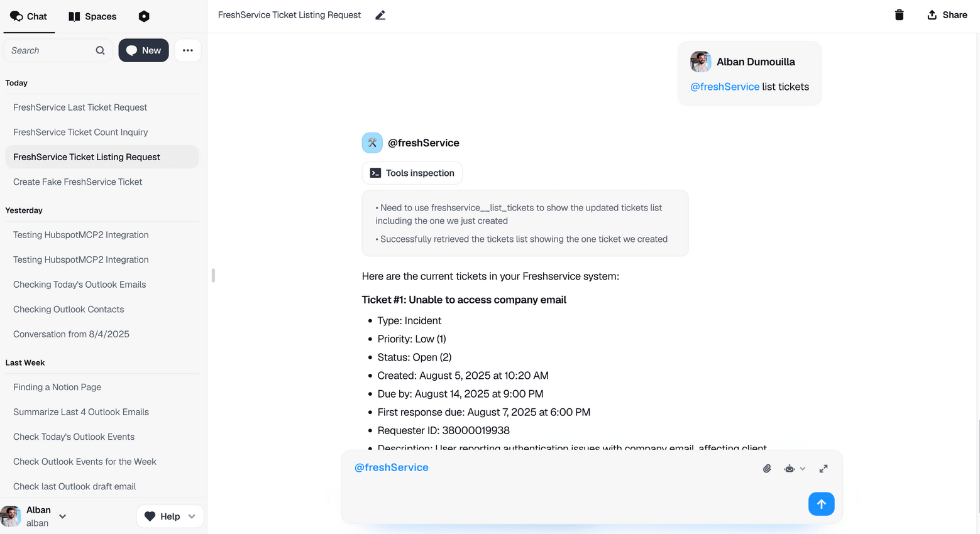Click the robot agent selector icon
This screenshot has height=534, width=980.
(790, 469)
